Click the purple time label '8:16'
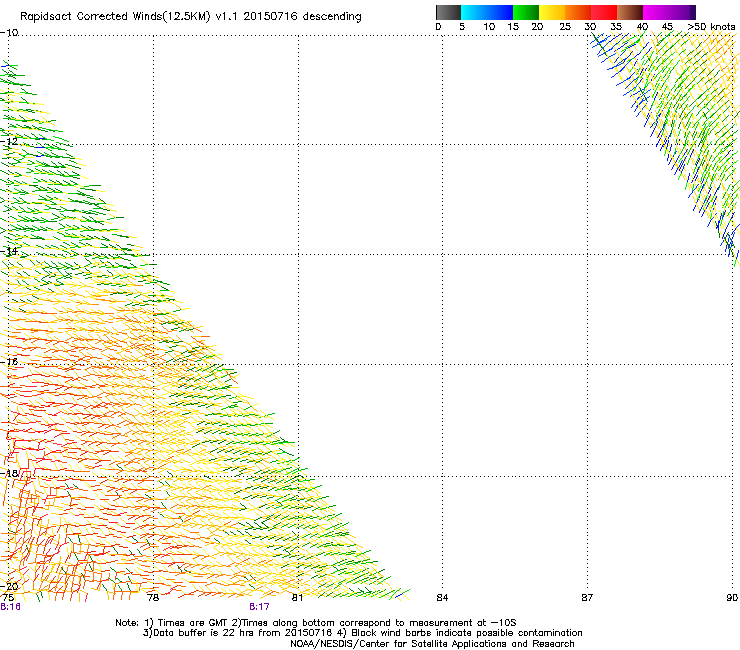Screen dimensions: 740x650 (x=10, y=607)
